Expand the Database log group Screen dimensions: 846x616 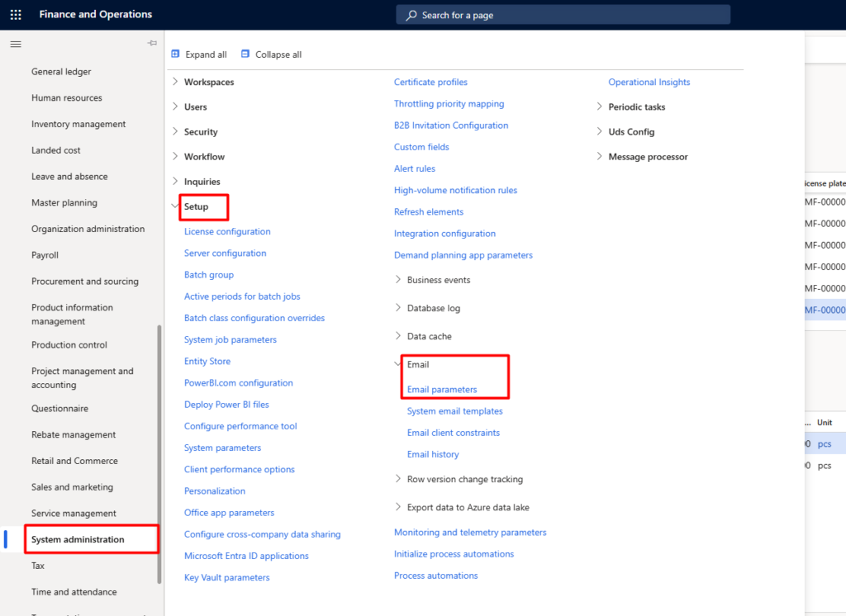(x=398, y=308)
